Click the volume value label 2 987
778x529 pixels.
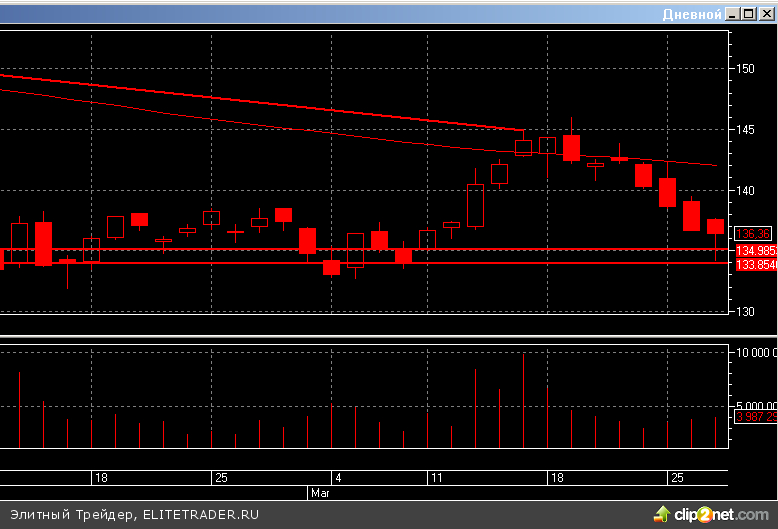756,416
